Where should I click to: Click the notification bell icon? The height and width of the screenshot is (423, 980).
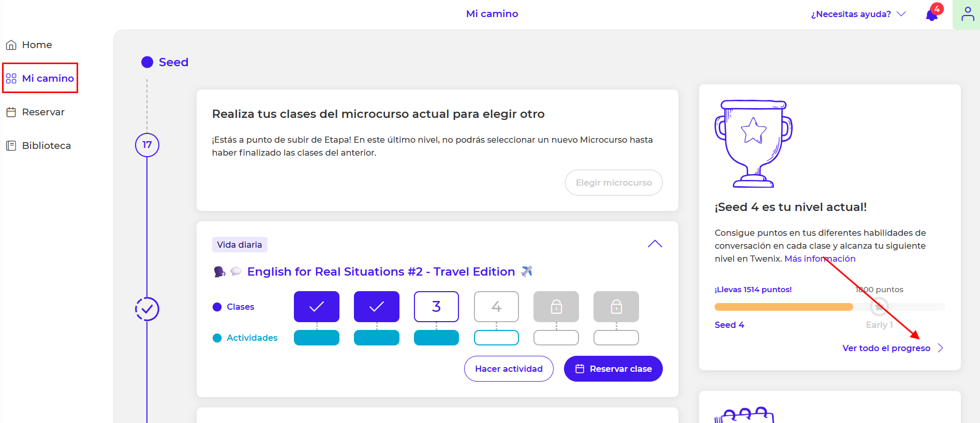pyautogui.click(x=932, y=14)
